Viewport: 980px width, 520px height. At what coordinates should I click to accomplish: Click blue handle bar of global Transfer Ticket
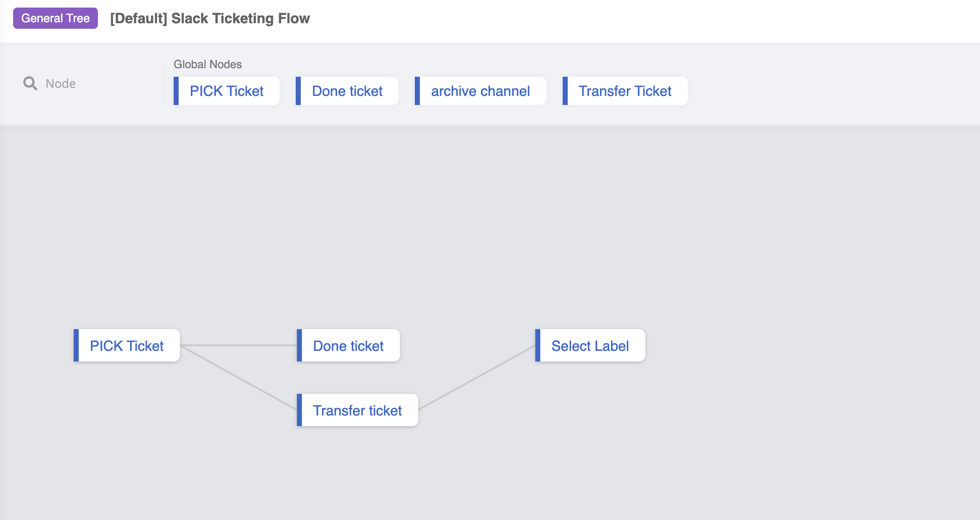[565, 91]
